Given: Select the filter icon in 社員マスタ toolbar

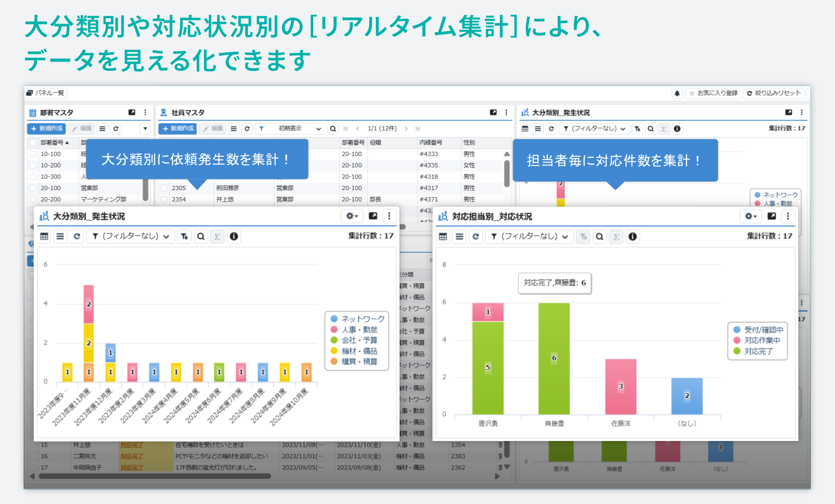Looking at the screenshot, I should pyautogui.click(x=261, y=129).
